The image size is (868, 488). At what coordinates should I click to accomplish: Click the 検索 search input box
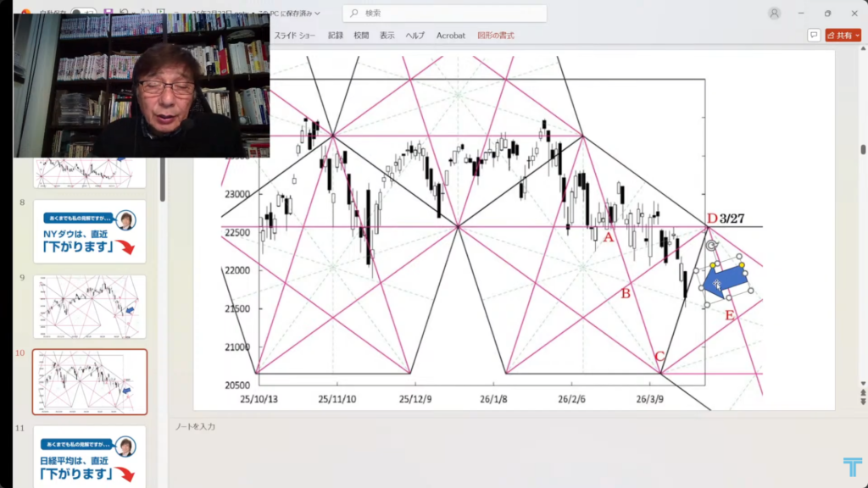pos(449,13)
